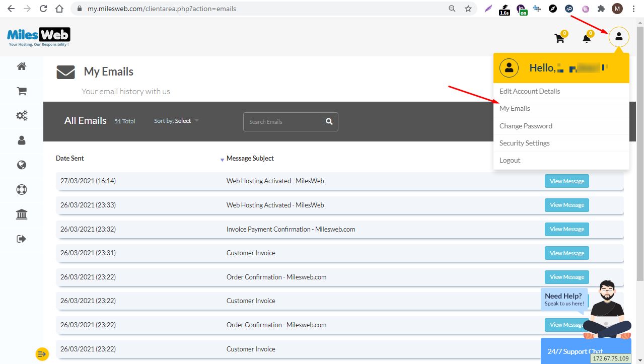644x364 pixels.
Task: Click the zoom magnifier icon in address bar
Action: pyautogui.click(x=452, y=9)
